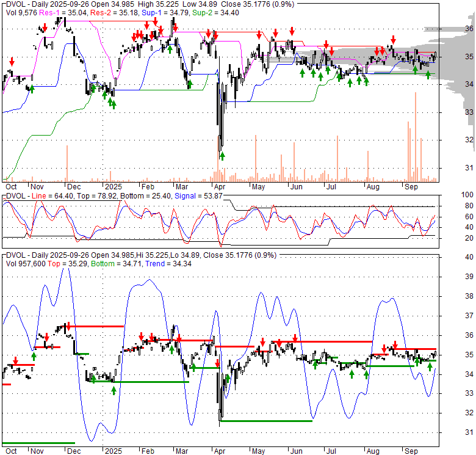Click 'Low 34.89' in the top chart header
This screenshot has width=476, height=455.
200,4
